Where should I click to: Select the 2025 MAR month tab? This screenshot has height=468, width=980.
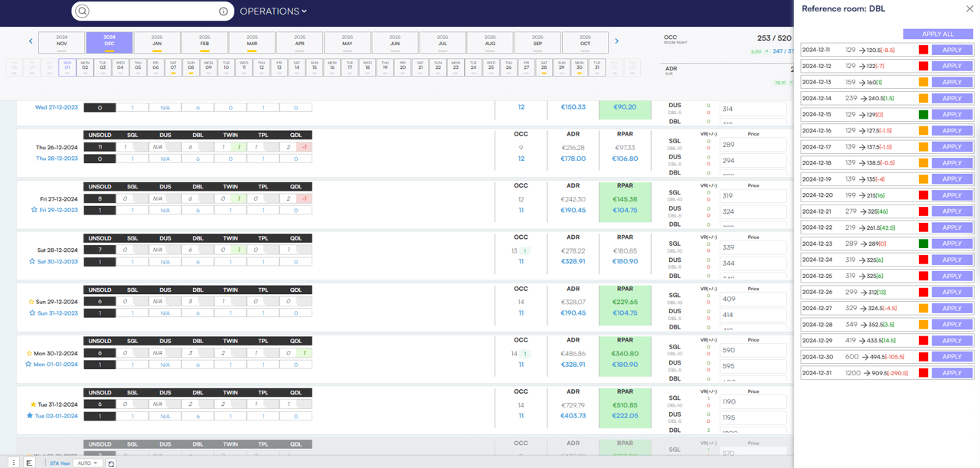coord(252,42)
